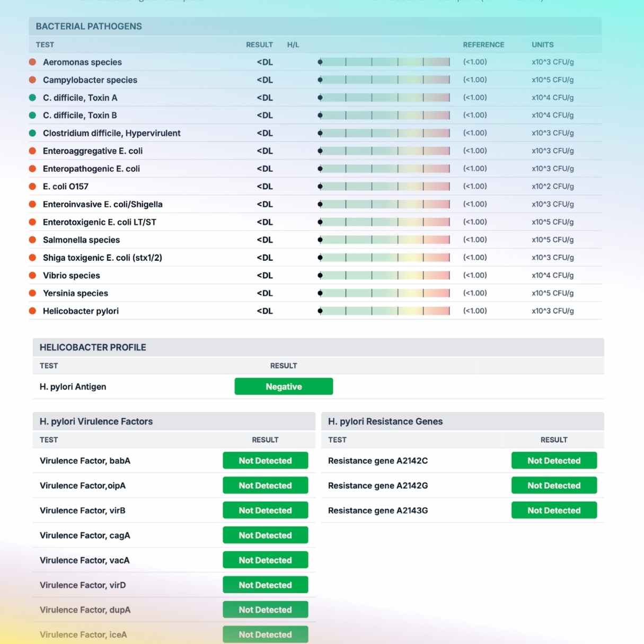Click Not Detected badge for Virulence Factor, cagA
The width and height of the screenshot is (644, 644).
pyautogui.click(x=265, y=535)
